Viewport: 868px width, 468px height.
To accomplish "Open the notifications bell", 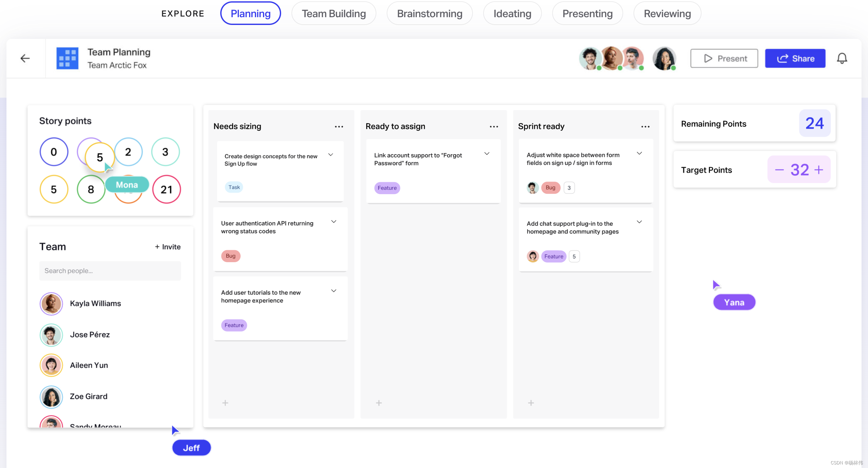I will pyautogui.click(x=842, y=58).
